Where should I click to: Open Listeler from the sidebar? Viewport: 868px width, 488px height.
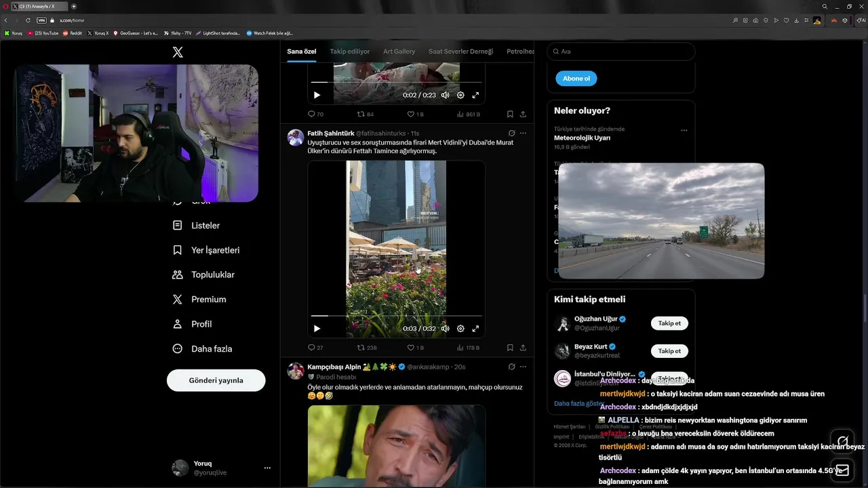(x=197, y=225)
